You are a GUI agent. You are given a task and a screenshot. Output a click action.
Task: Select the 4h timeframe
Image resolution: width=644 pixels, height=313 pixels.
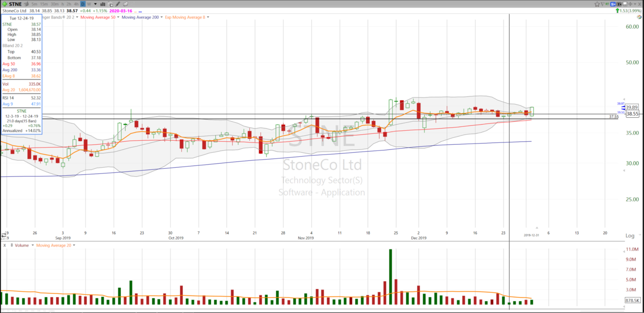pos(76,4)
